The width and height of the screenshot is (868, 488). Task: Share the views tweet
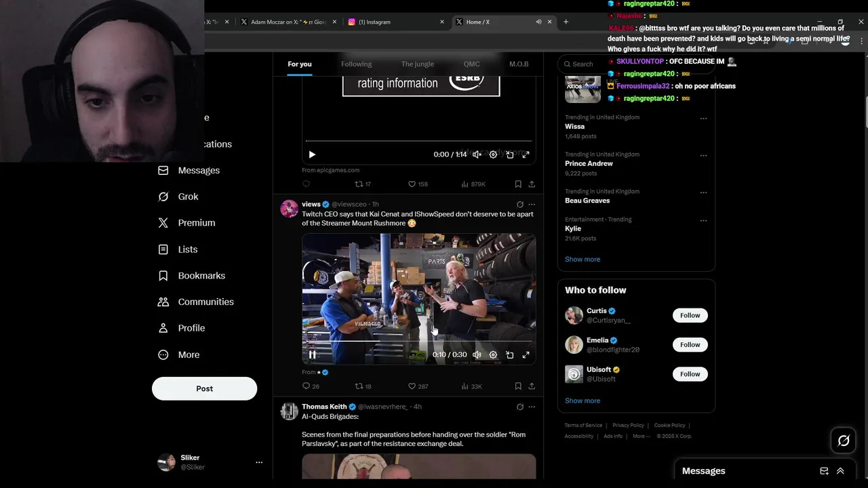point(532,386)
